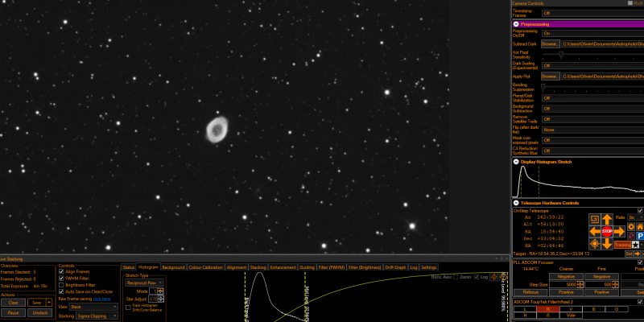Switch to the Status tab

pyautogui.click(x=129, y=267)
